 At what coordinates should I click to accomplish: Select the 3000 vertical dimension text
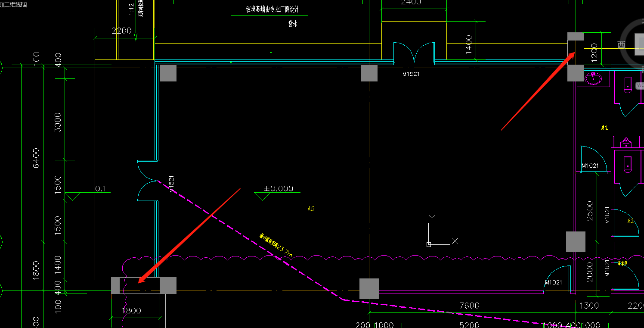click(x=58, y=122)
